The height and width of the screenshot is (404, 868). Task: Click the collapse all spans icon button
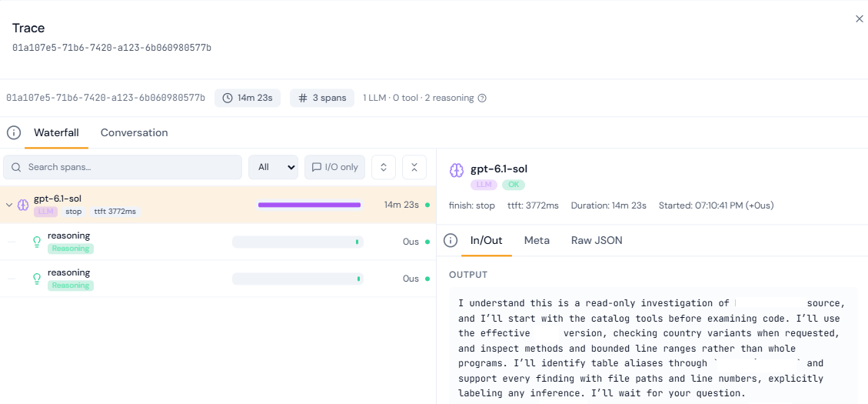click(x=414, y=167)
